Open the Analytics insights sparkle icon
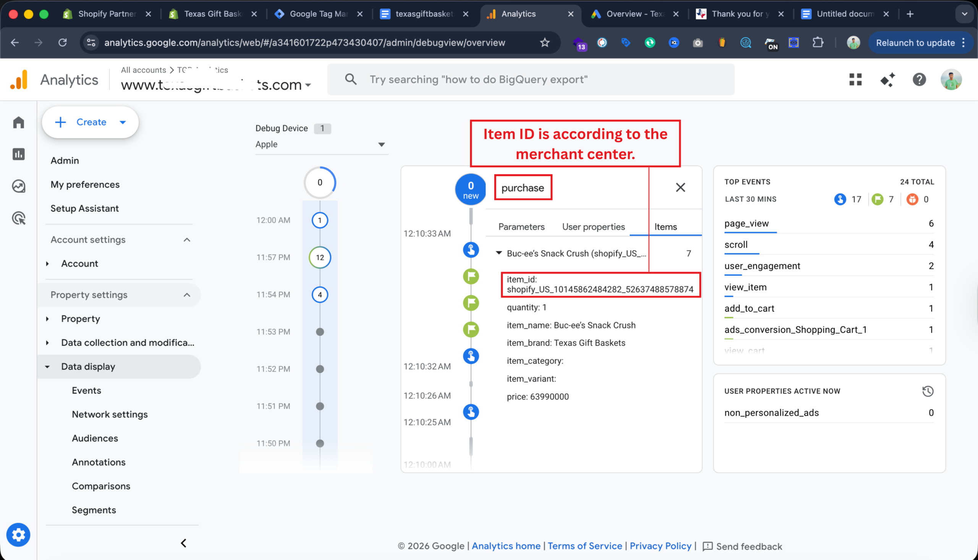 887,80
